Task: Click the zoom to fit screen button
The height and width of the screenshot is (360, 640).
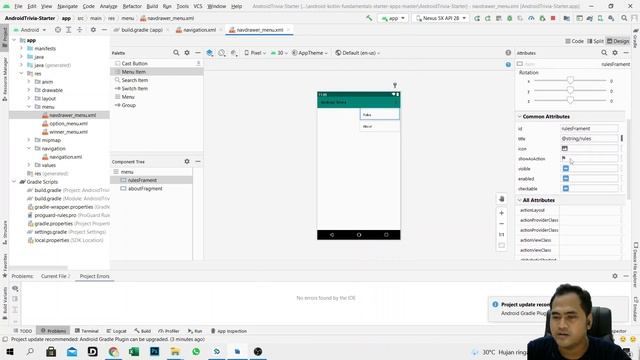Action: point(502,245)
